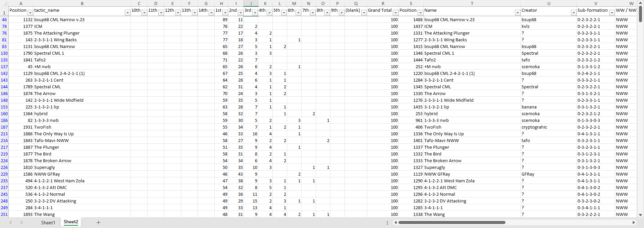The width and height of the screenshot is (644, 228).
Task: Open the 8th column filter dropdown
Action: [x=327, y=12]
